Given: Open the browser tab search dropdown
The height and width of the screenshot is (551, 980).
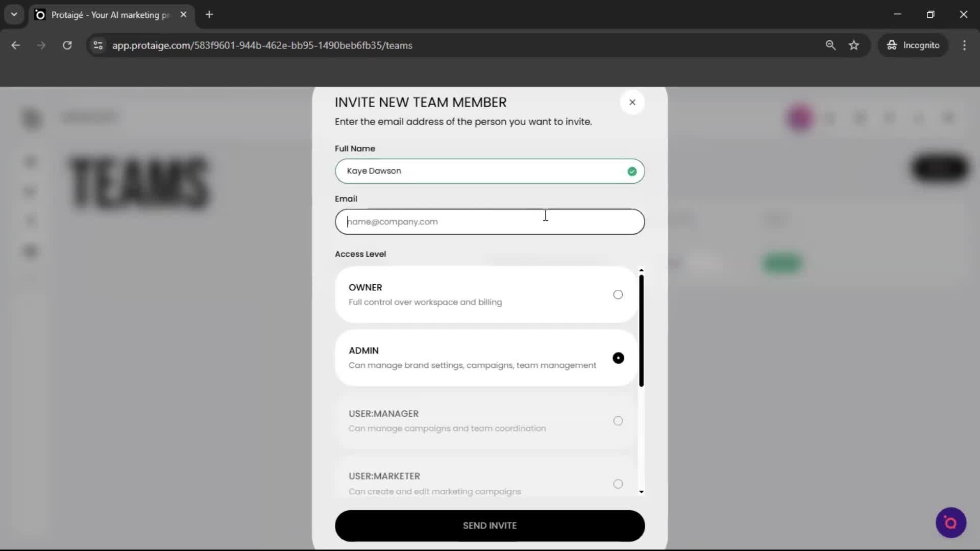Looking at the screenshot, I should [14, 14].
